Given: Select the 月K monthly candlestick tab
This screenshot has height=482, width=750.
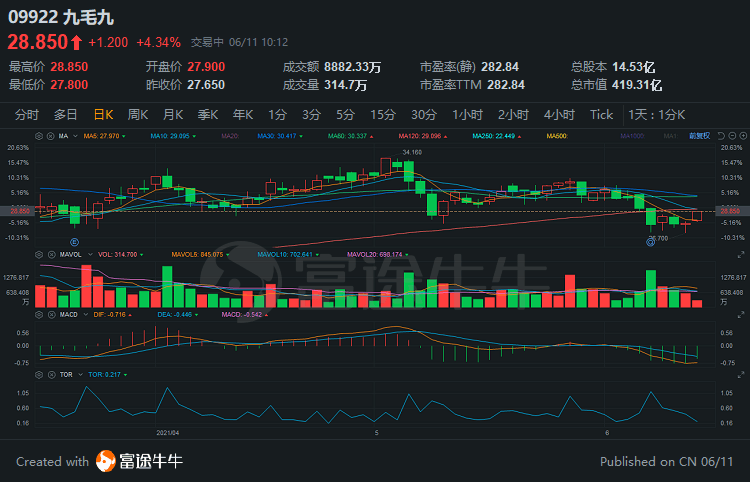Looking at the screenshot, I should pyautogui.click(x=173, y=115).
